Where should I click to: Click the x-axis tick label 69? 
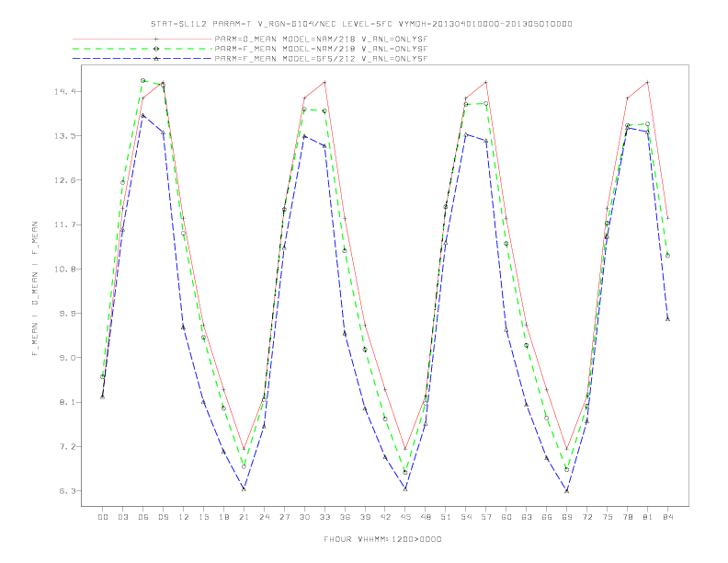point(567,517)
